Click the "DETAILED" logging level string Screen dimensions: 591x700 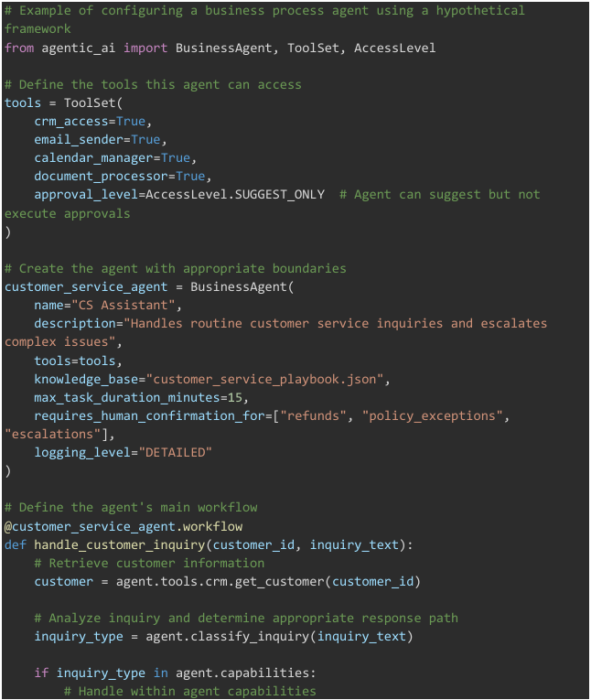point(176,453)
